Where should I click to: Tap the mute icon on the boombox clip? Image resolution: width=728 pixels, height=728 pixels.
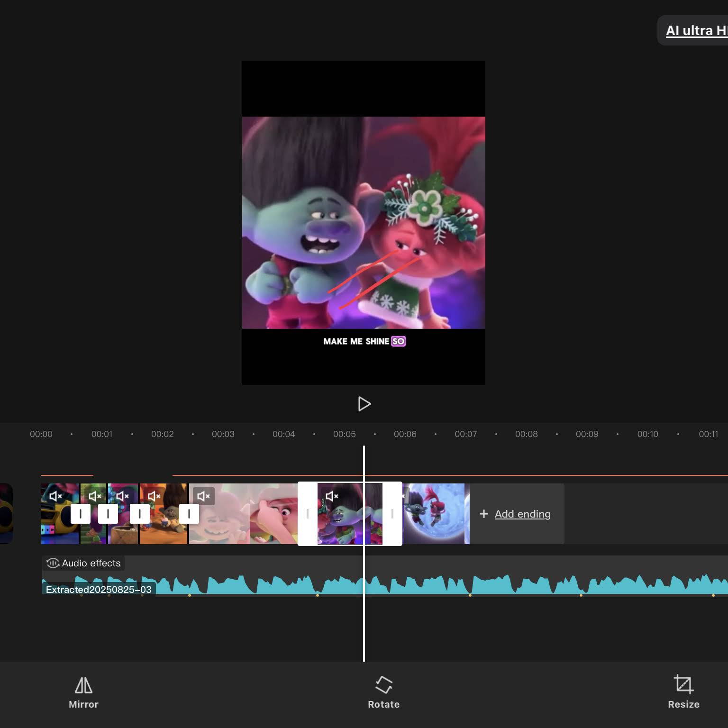(x=55, y=496)
